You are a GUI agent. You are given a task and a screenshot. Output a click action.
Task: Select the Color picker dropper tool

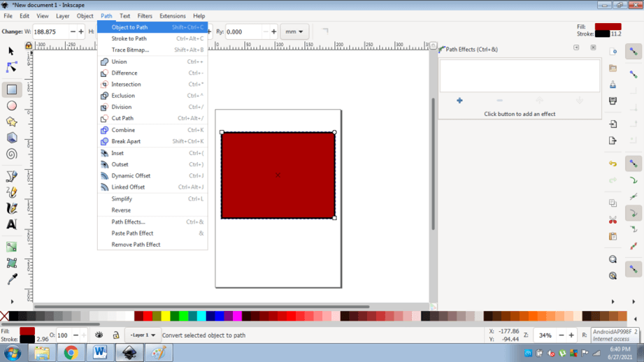[x=12, y=280]
